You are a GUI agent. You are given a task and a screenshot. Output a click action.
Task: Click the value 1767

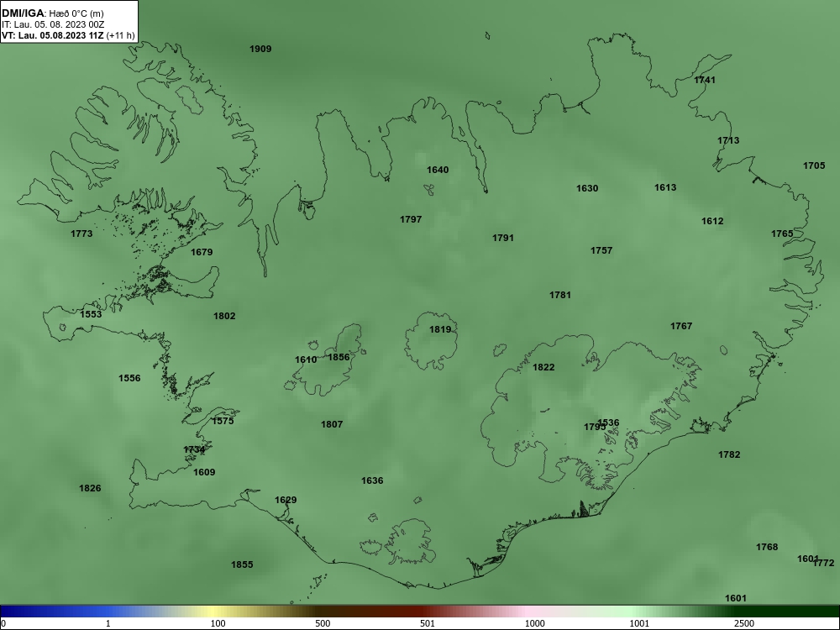click(681, 326)
